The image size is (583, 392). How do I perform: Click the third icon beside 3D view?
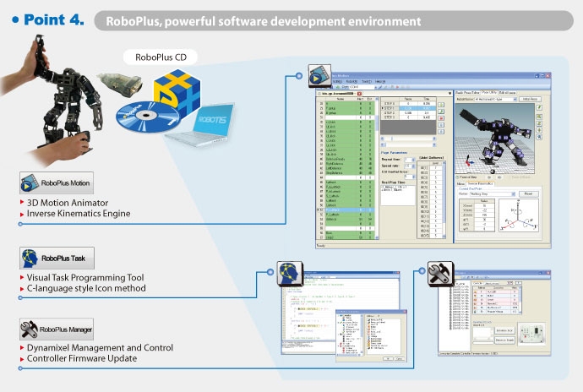[539, 123]
